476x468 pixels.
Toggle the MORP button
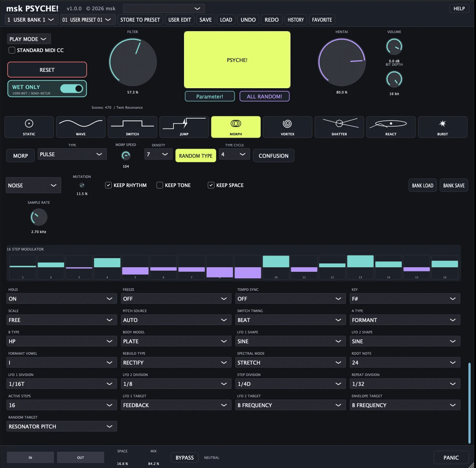21,156
